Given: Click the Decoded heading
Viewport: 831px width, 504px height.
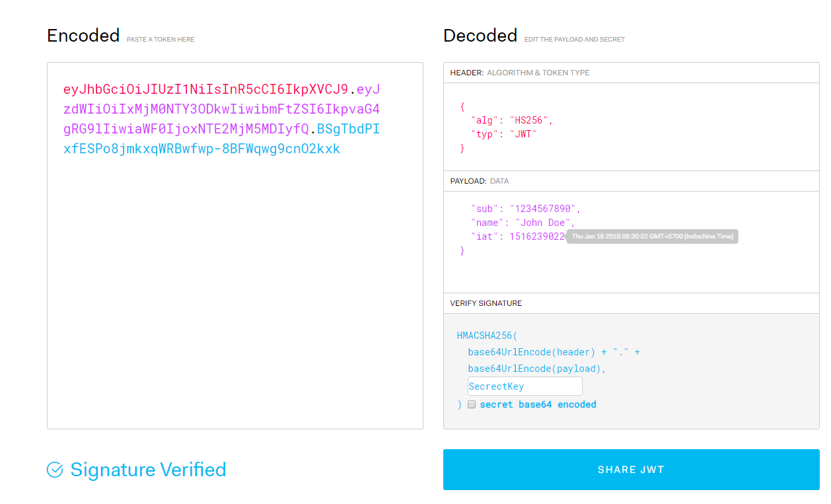Looking at the screenshot, I should (x=480, y=35).
